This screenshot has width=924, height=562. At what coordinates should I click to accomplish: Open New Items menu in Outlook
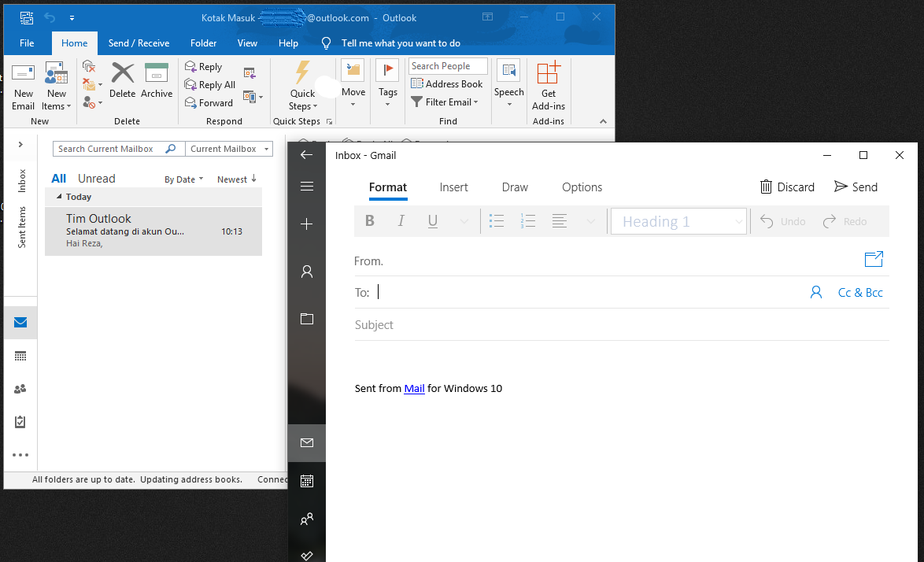(x=57, y=87)
